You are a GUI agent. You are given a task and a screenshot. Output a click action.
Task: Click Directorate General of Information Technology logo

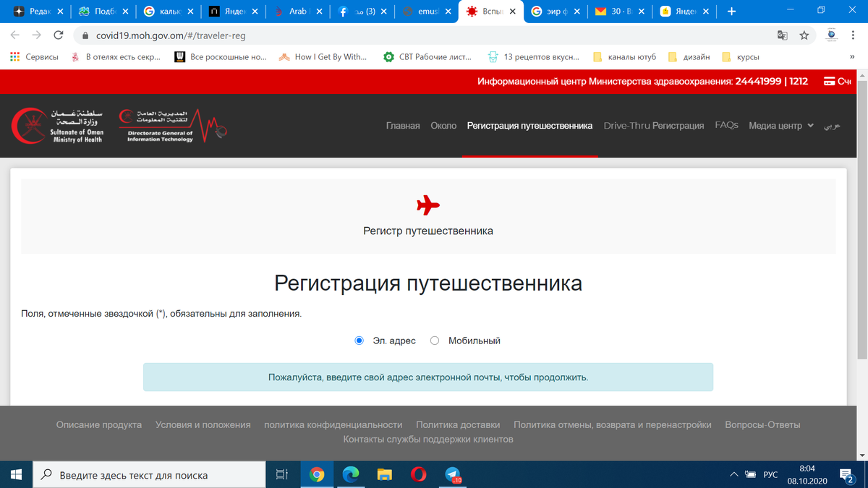pyautogui.click(x=174, y=126)
